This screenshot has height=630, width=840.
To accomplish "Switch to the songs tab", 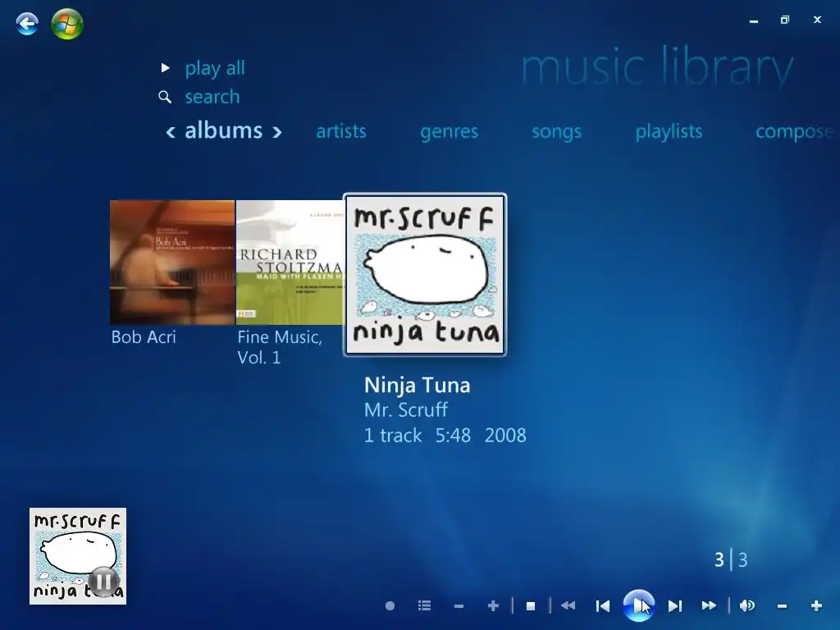I will click(557, 132).
